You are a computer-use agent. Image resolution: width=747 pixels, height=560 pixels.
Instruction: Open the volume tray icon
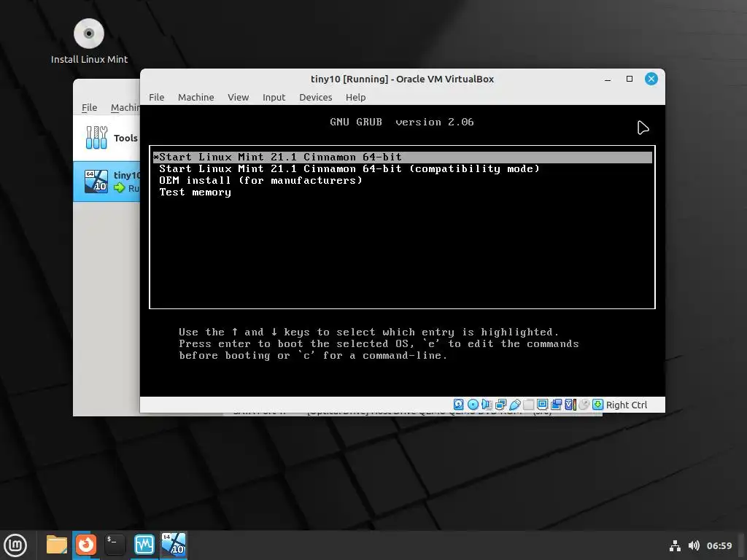click(x=694, y=545)
